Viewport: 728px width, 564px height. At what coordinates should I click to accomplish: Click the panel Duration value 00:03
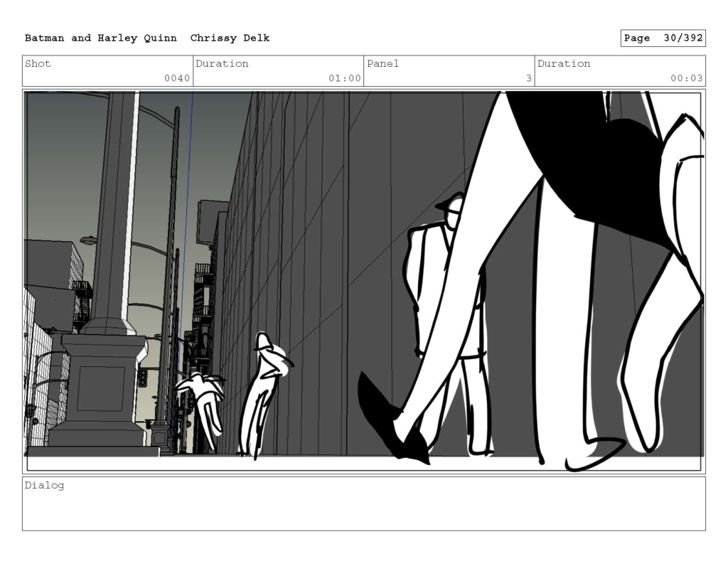click(x=686, y=78)
